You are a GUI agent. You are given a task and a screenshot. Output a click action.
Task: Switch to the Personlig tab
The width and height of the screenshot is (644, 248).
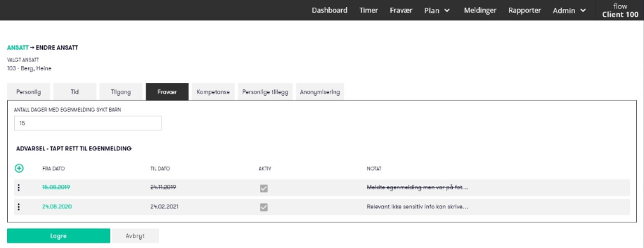tap(29, 92)
